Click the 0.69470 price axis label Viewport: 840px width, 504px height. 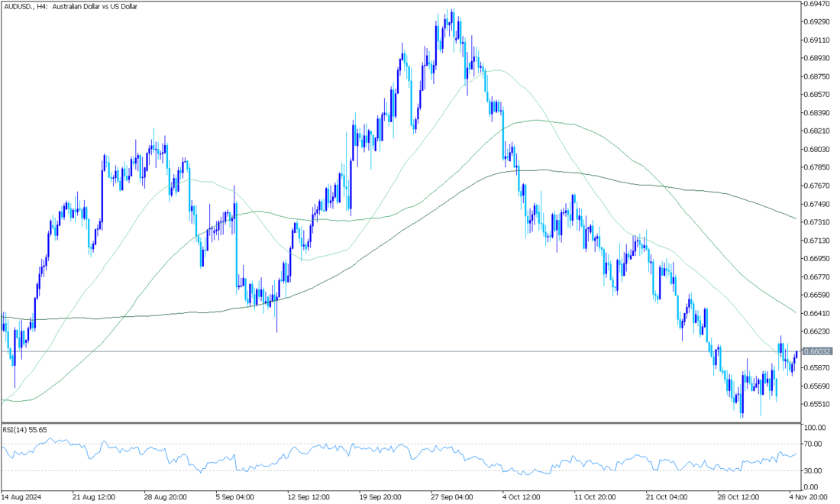tap(817, 4)
